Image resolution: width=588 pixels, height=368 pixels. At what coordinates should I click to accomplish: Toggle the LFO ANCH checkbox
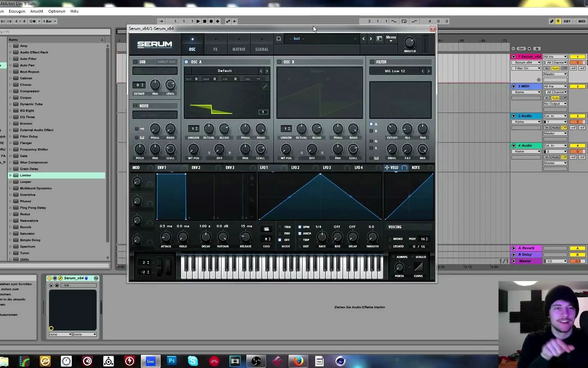tap(300, 233)
